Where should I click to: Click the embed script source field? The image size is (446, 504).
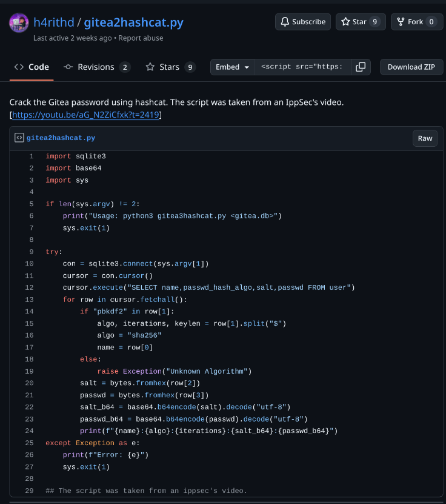coord(302,67)
